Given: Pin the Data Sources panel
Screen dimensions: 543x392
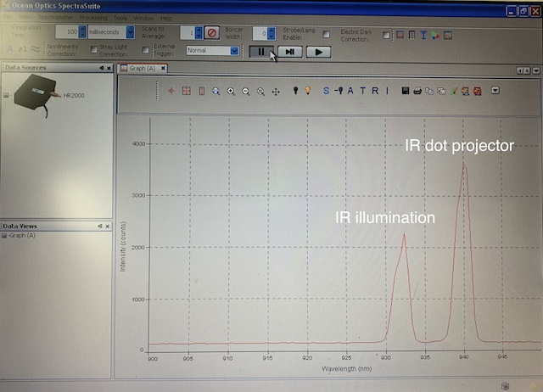Looking at the screenshot, I should tap(102, 68).
